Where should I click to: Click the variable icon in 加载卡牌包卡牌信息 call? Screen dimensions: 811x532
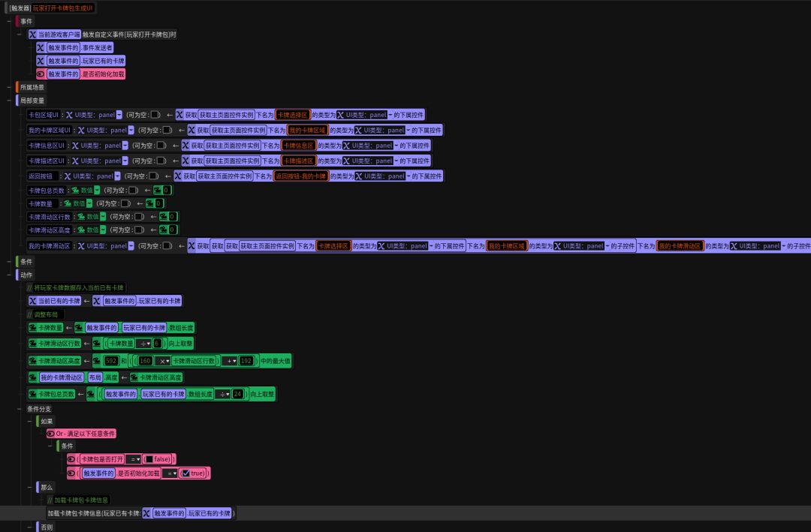(x=147, y=513)
